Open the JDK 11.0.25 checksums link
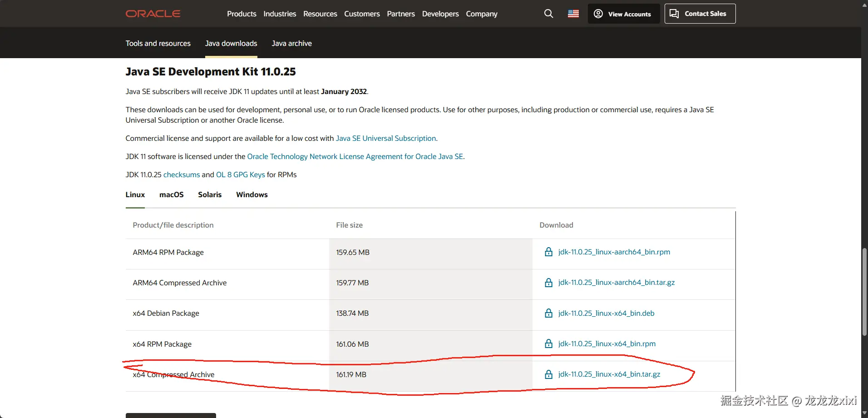868x418 pixels. (182, 174)
